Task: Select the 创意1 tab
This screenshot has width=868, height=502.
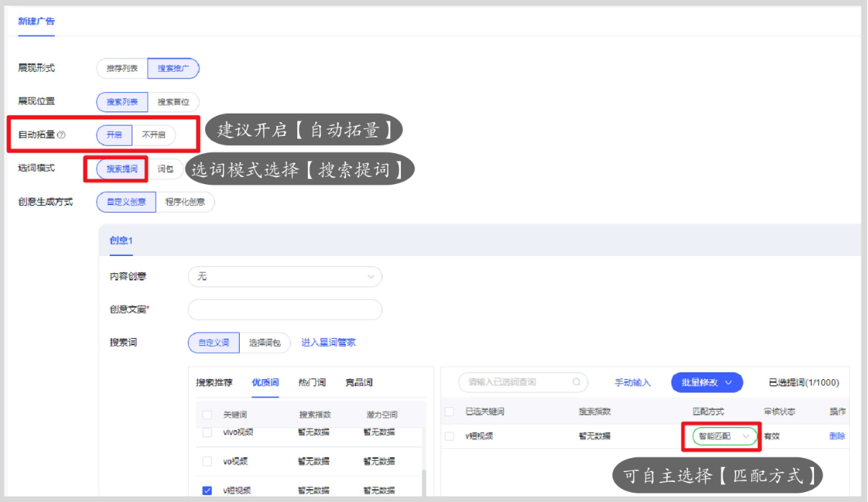Action: 120,240
